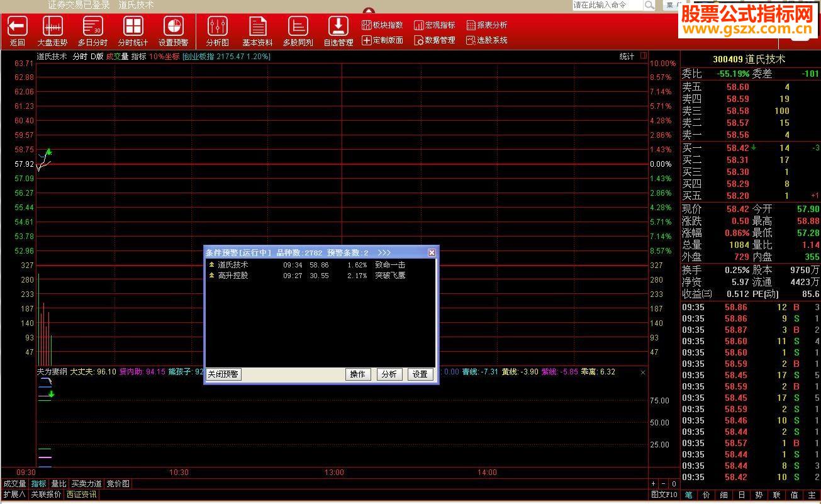Select 价 price tab in side panel

707,495
